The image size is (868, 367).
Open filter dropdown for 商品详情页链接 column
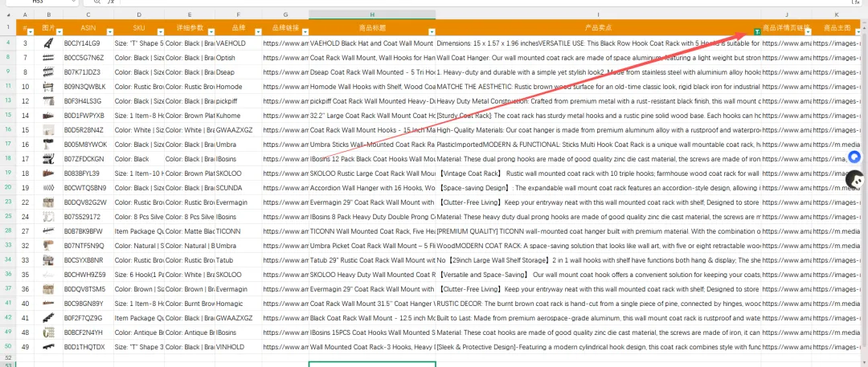coord(808,32)
